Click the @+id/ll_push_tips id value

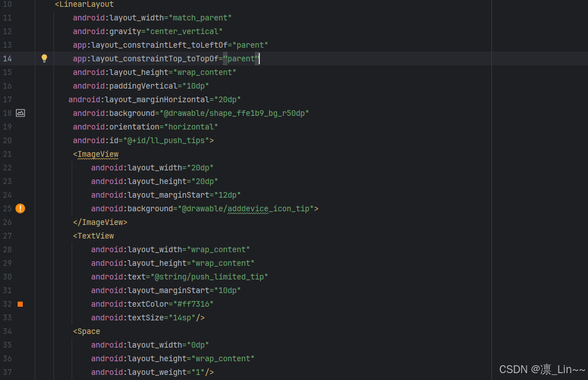[x=166, y=140]
